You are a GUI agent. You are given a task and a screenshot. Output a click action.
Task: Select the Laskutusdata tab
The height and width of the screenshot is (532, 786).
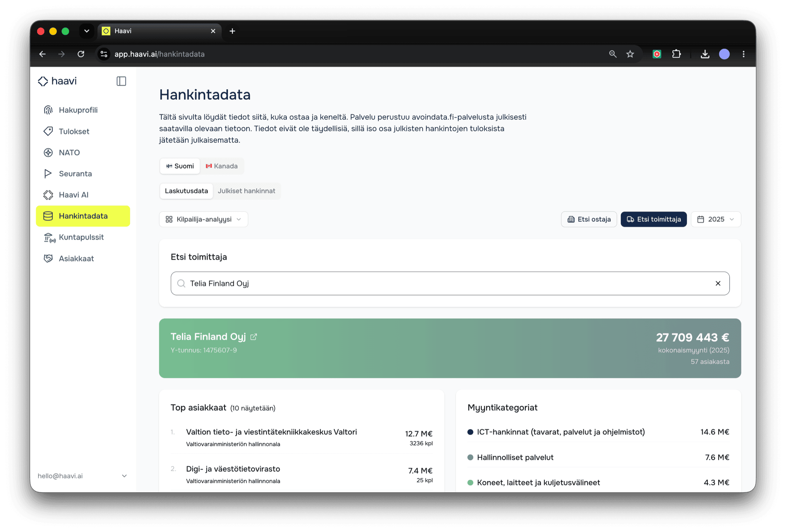tap(186, 191)
